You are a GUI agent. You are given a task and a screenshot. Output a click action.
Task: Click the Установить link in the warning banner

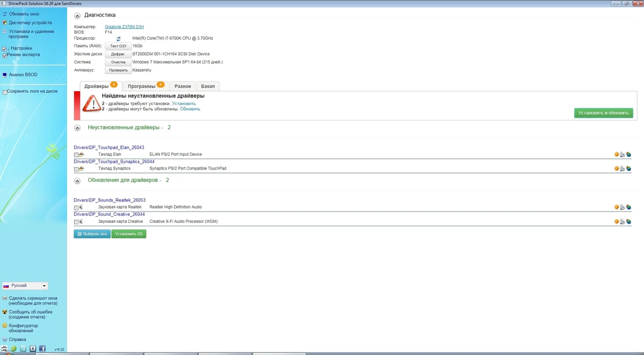pyautogui.click(x=184, y=103)
